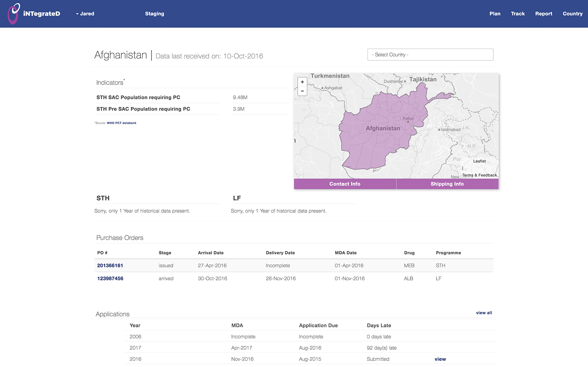The height and width of the screenshot is (367, 588).
Task: Click the MDA Date column header
Action: (345, 253)
